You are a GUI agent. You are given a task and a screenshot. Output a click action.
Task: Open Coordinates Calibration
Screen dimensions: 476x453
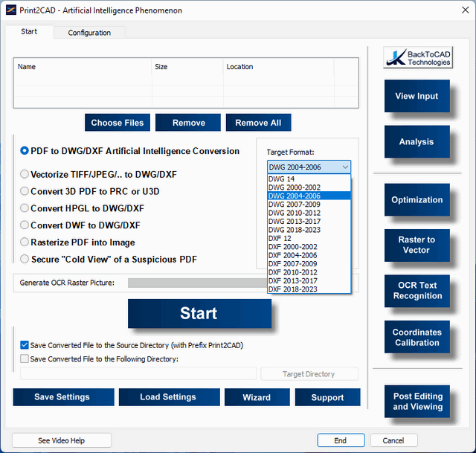[416, 337]
